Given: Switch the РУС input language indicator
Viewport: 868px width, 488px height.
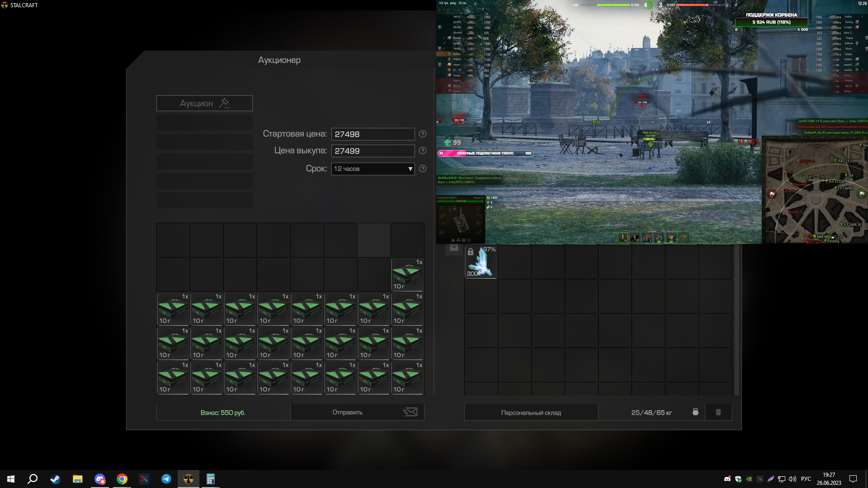Looking at the screenshot, I should pos(806,479).
